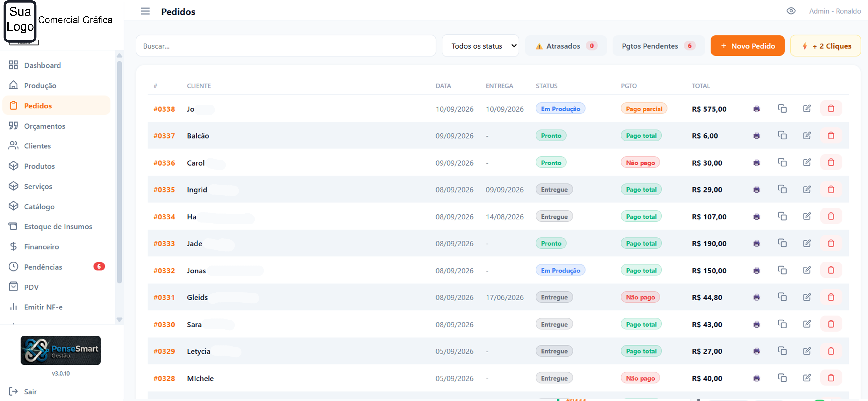Open Orçamentos from the sidebar
Viewport: 868px width, 401px height.
pyautogui.click(x=56, y=126)
